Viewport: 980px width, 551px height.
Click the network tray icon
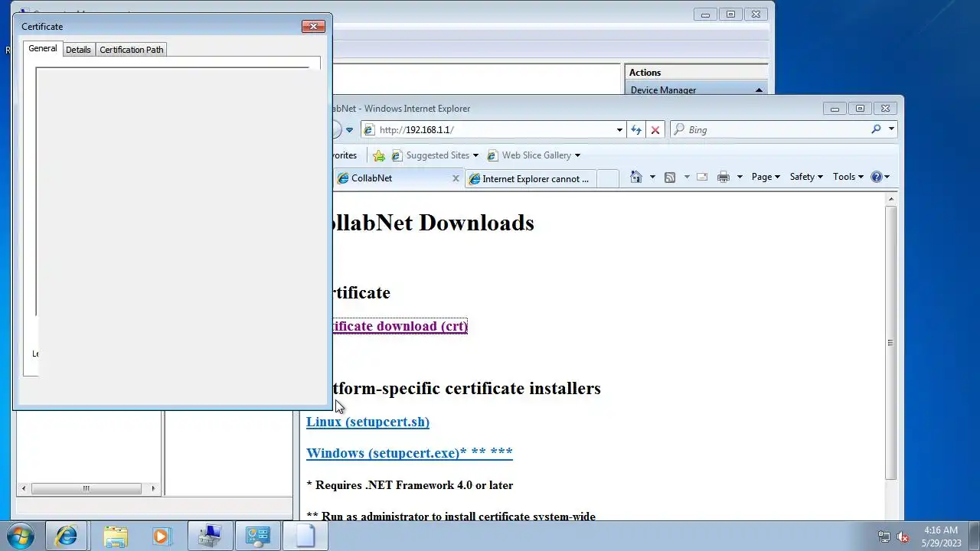[884, 537]
